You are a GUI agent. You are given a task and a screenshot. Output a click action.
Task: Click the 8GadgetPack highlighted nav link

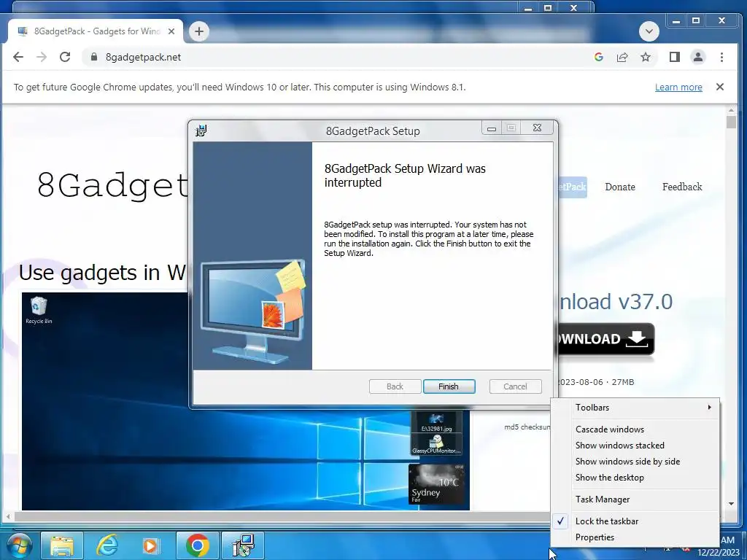(572, 187)
